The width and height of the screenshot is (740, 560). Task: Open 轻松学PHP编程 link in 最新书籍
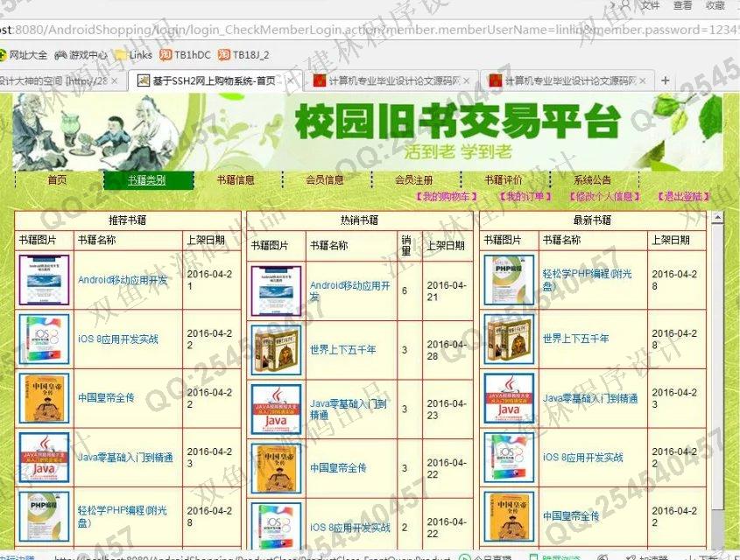[x=587, y=280]
